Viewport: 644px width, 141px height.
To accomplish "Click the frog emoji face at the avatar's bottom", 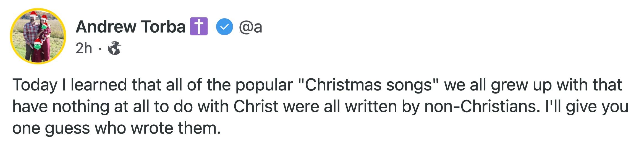I will [x=37, y=45].
